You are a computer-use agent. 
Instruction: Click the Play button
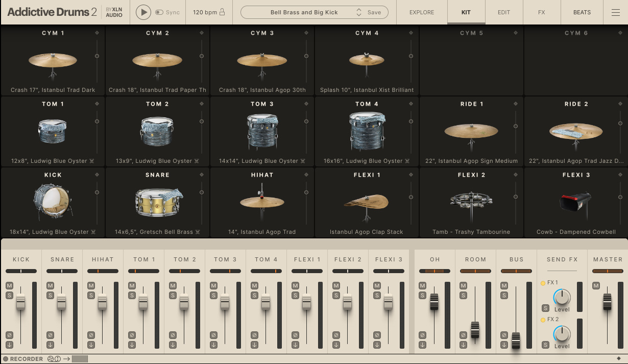pos(143,12)
